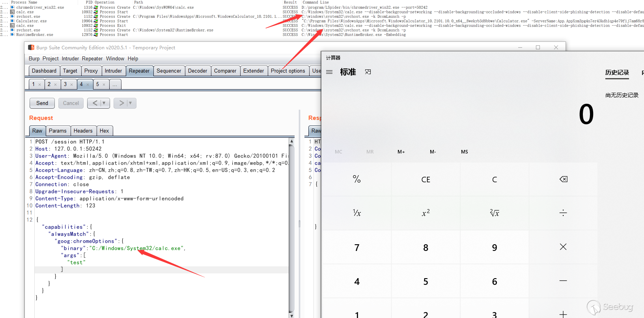Switch to the Decoder tab
Viewport: 644px width, 318px height.
197,71
